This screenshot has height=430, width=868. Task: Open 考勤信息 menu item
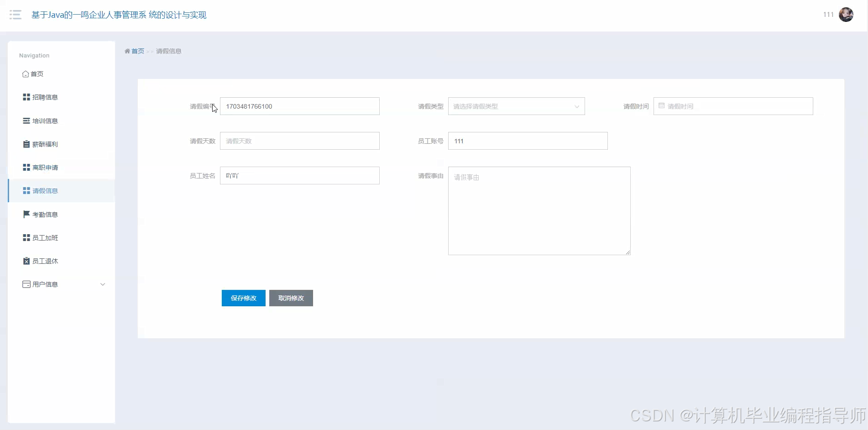[x=61, y=214]
